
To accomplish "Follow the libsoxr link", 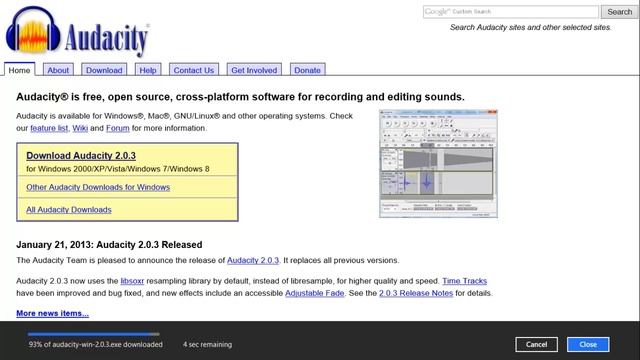I will click(x=132, y=281).
